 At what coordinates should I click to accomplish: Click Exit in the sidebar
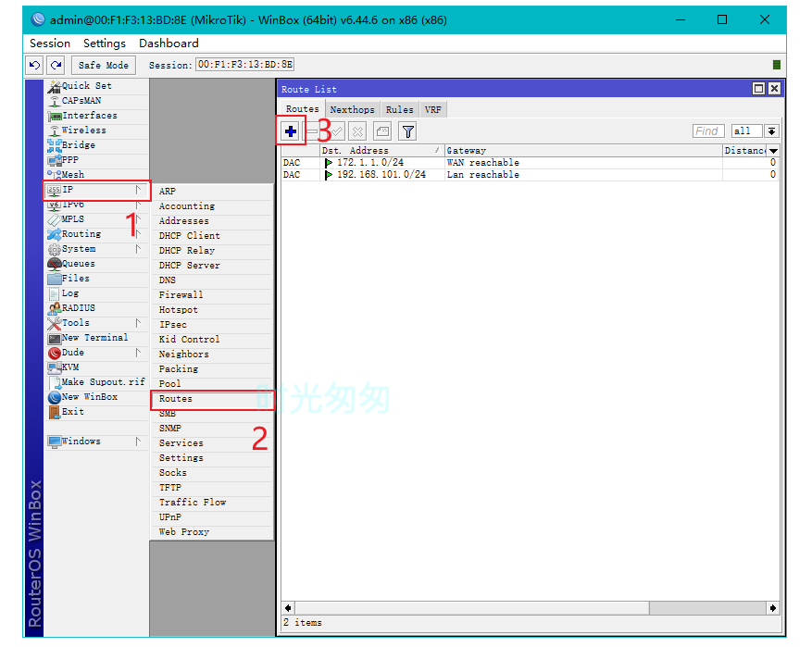(96, 412)
